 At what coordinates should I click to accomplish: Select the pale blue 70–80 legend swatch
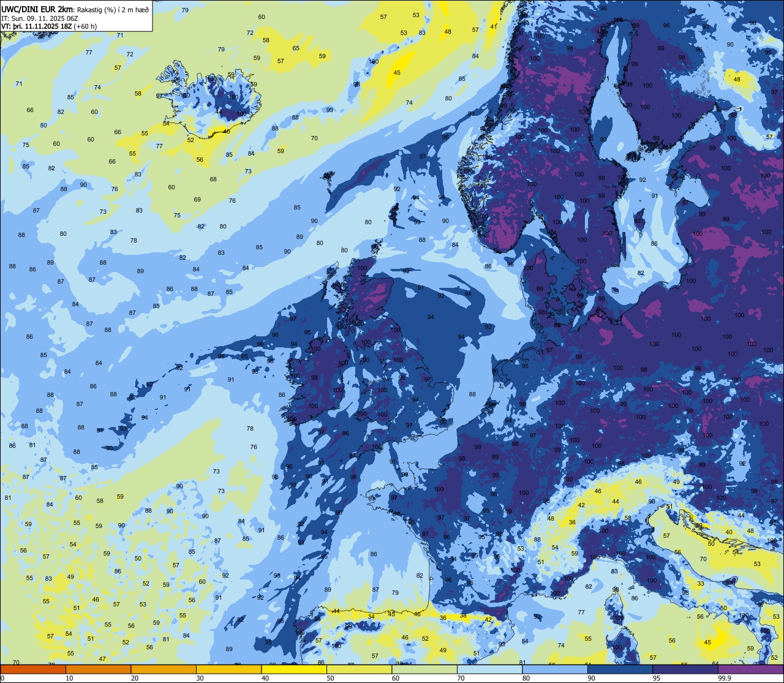489,669
